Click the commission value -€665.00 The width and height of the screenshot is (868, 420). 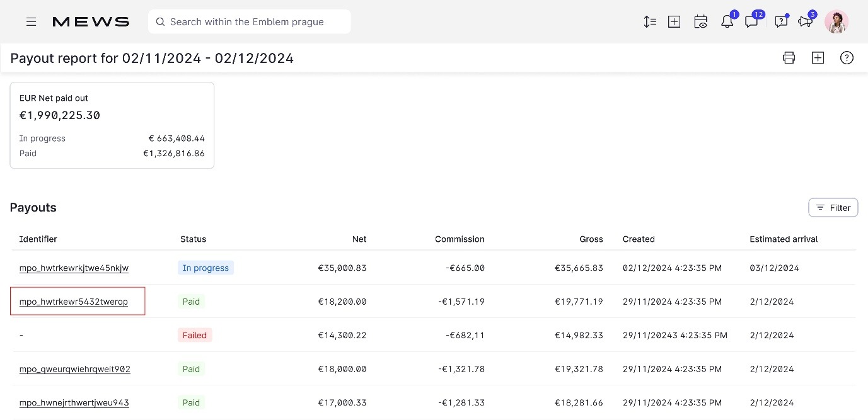[465, 268]
